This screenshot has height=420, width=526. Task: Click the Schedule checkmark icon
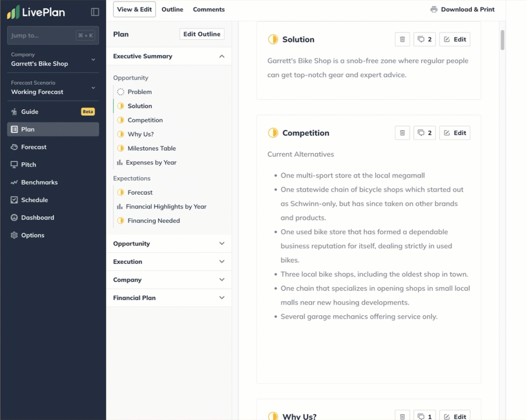[x=14, y=200]
